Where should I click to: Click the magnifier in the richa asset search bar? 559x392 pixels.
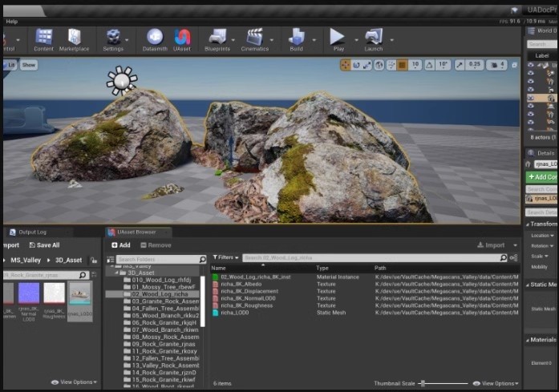tap(503, 257)
